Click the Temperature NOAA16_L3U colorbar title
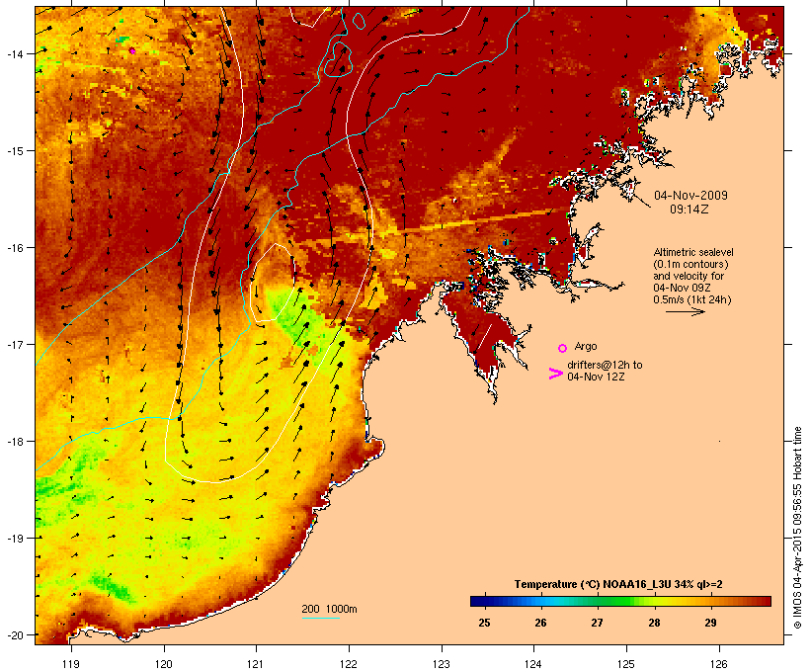 (618, 585)
